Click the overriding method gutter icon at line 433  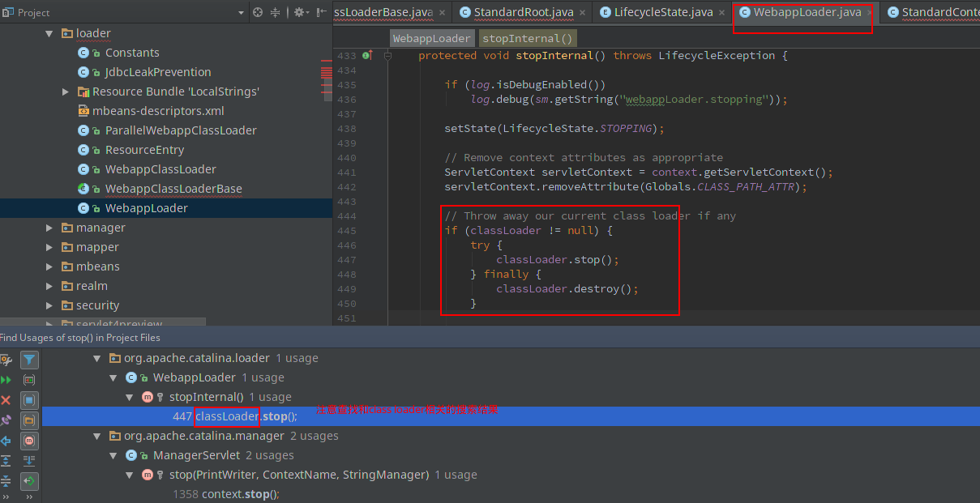(367, 56)
